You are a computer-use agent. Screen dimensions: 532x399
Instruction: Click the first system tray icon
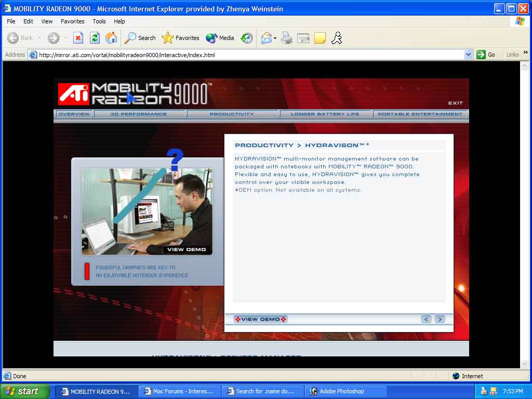coord(484,391)
